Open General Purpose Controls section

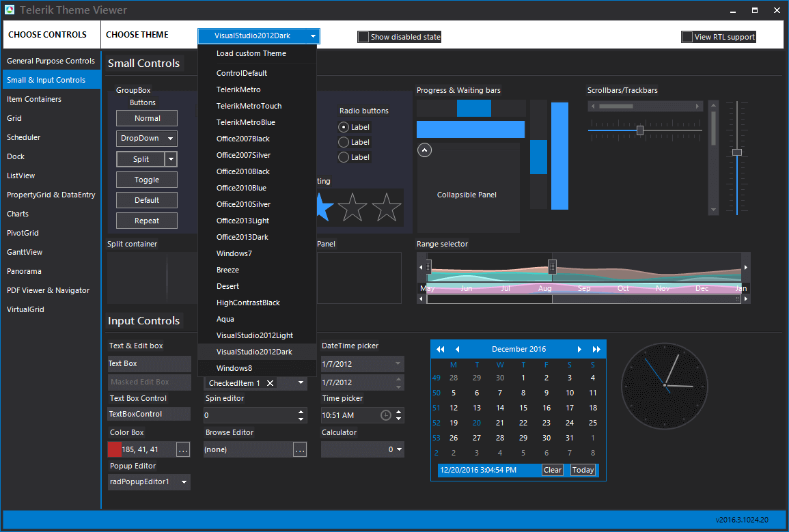coord(51,61)
